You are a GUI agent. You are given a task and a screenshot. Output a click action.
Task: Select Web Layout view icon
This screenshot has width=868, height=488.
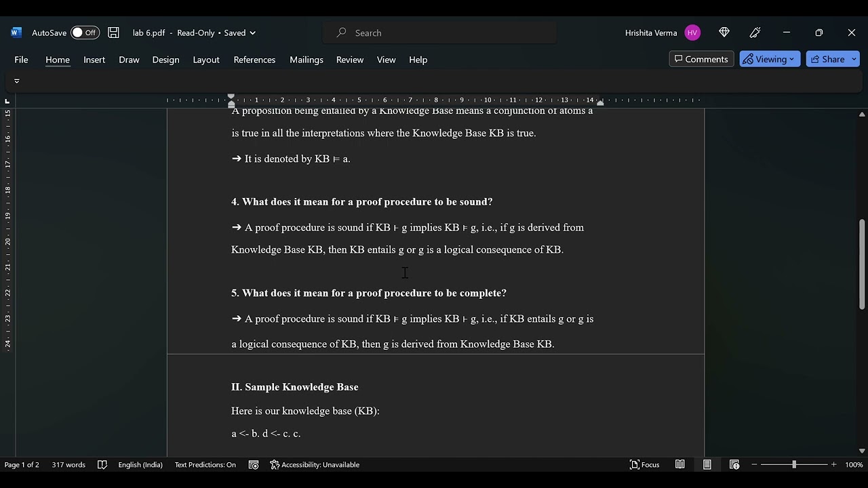click(734, 464)
